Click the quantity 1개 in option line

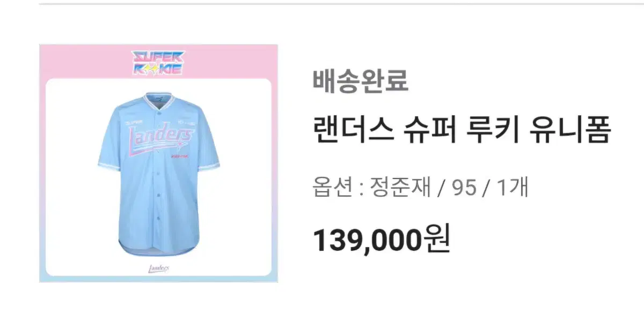514,189
